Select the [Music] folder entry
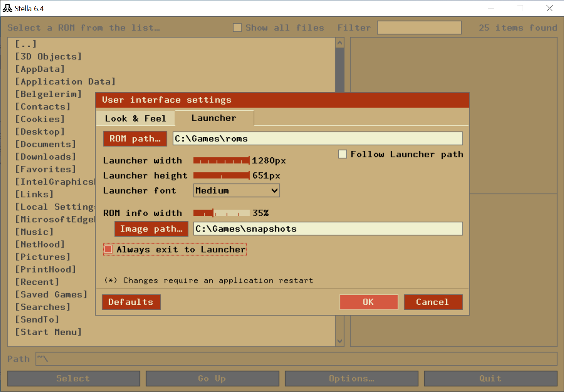The image size is (564, 392). (34, 232)
